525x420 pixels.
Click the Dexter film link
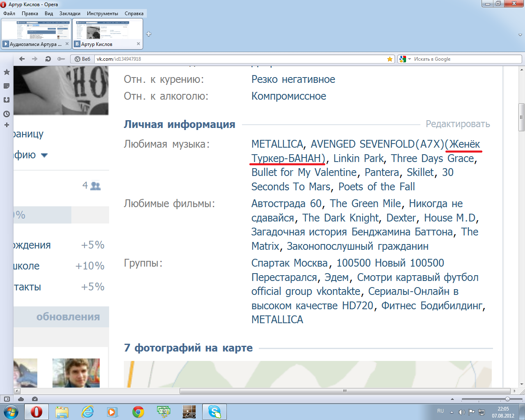[401, 218]
